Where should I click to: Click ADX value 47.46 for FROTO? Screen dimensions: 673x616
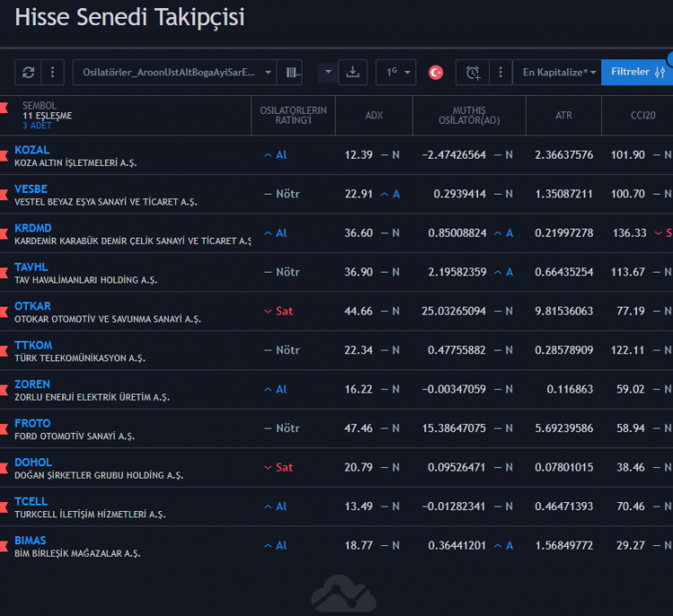click(358, 428)
